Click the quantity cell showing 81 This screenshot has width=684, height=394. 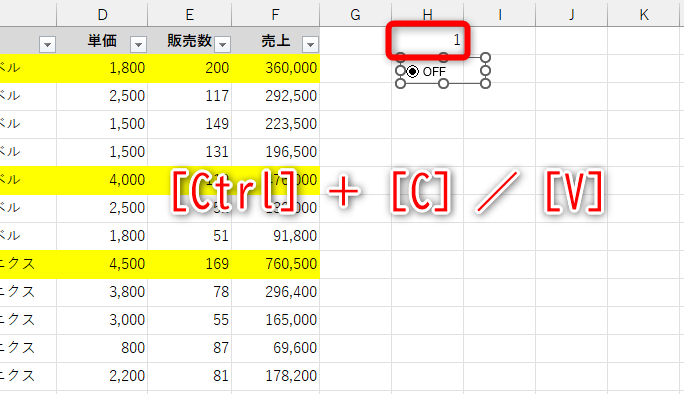pos(190,376)
